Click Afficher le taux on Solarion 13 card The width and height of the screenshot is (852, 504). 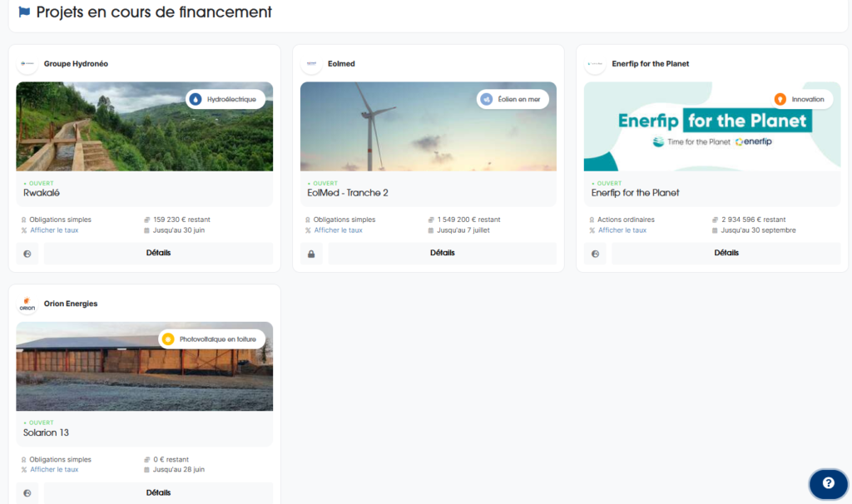54,470
